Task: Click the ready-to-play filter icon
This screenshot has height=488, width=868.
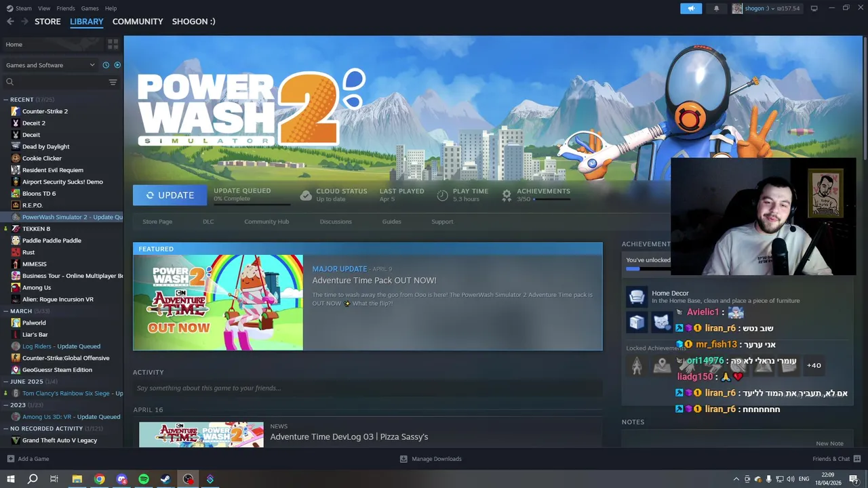Action: [x=117, y=65]
